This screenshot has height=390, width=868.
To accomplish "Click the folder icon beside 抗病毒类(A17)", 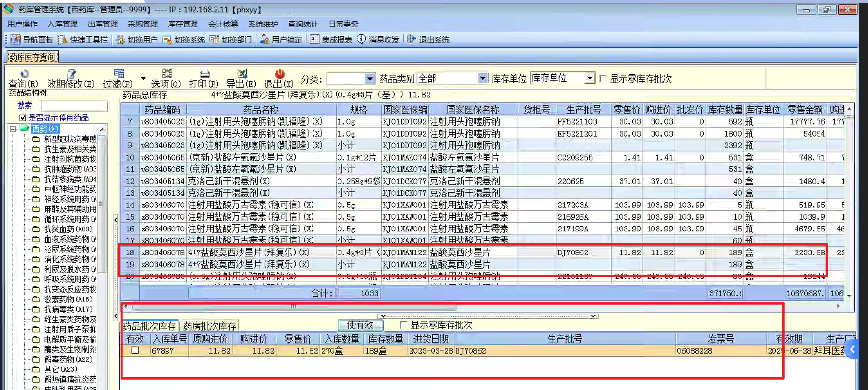I will tap(36, 309).
